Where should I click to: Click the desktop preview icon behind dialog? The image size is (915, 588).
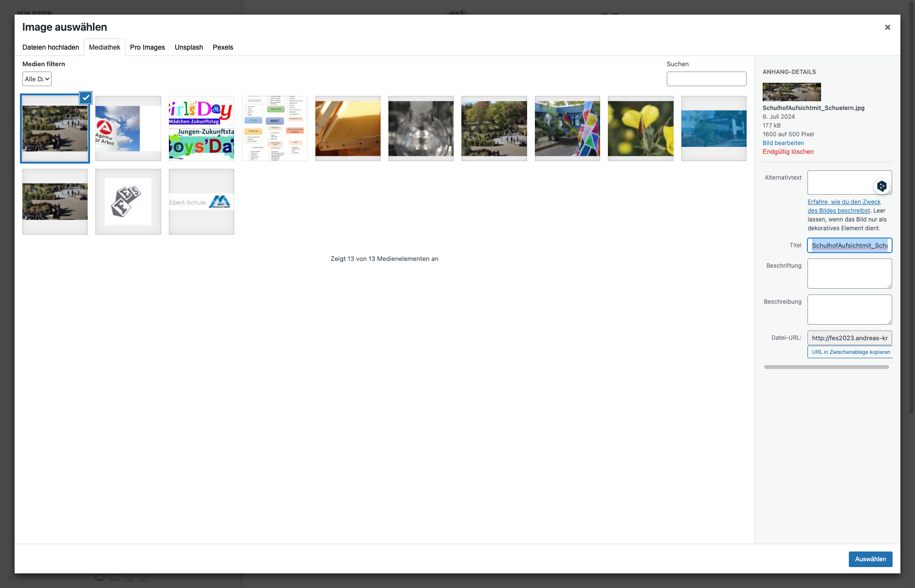pos(100,578)
